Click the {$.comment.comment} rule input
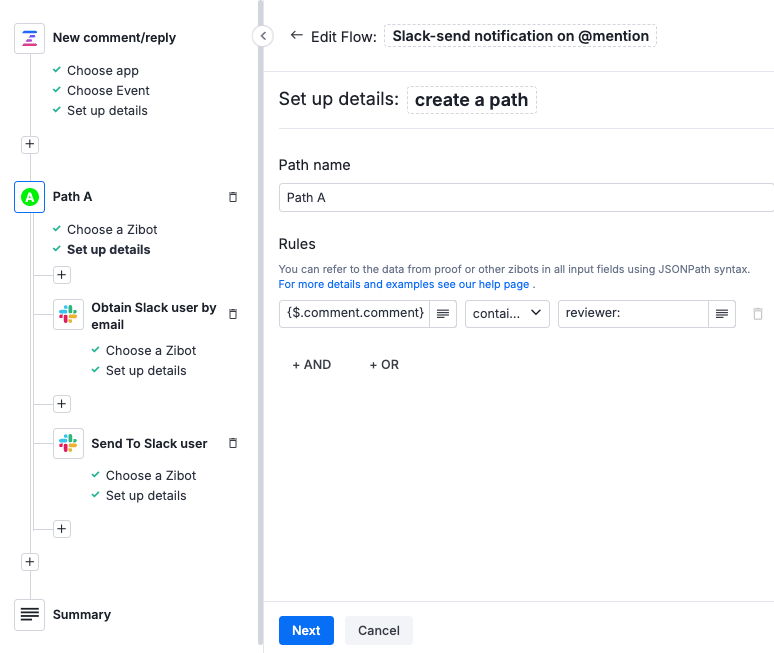Image resolution: width=774 pixels, height=653 pixels. [354, 313]
